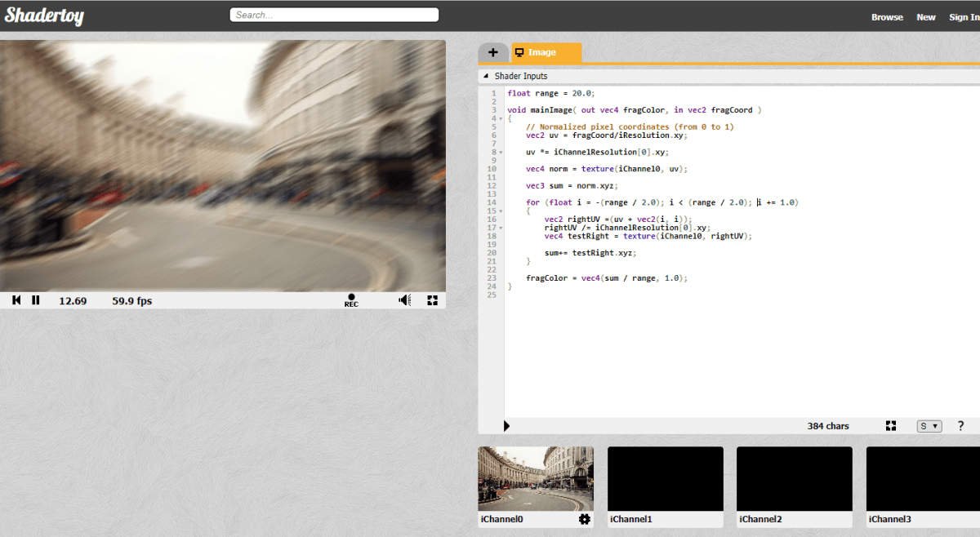
Task: Open the editor font size dropdown
Action: tap(929, 426)
